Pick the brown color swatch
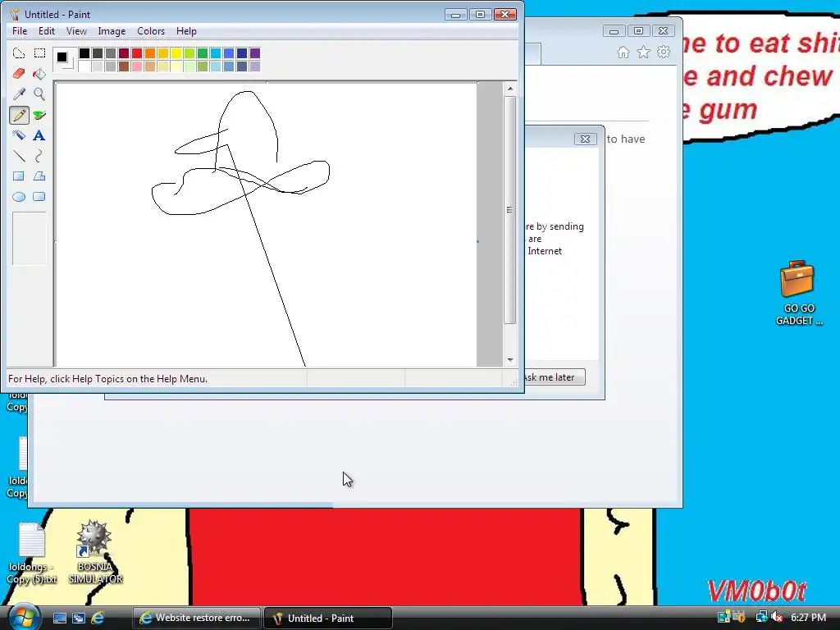Image resolution: width=840 pixels, height=630 pixels. 124,66
